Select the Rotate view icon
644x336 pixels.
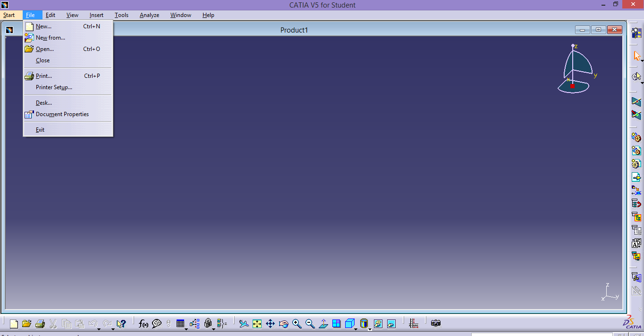coord(283,324)
